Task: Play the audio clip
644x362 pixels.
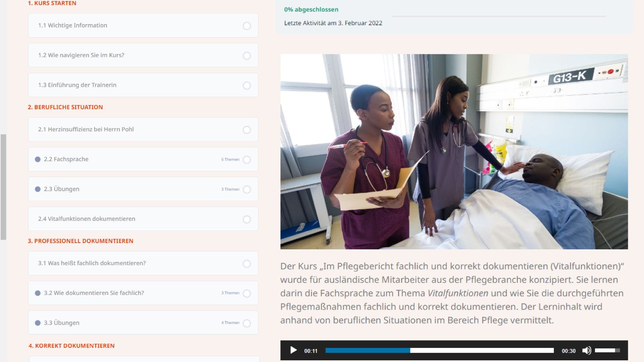Action: click(x=293, y=351)
